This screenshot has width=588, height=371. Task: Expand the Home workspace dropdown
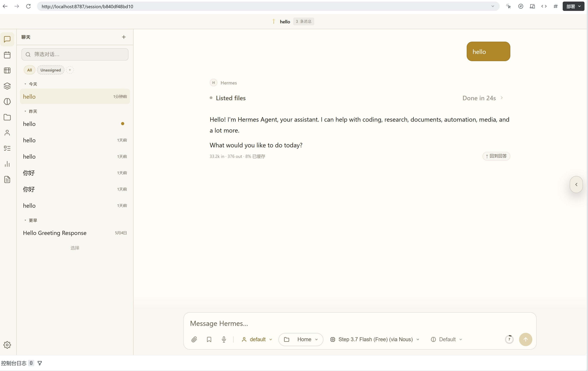(301, 339)
